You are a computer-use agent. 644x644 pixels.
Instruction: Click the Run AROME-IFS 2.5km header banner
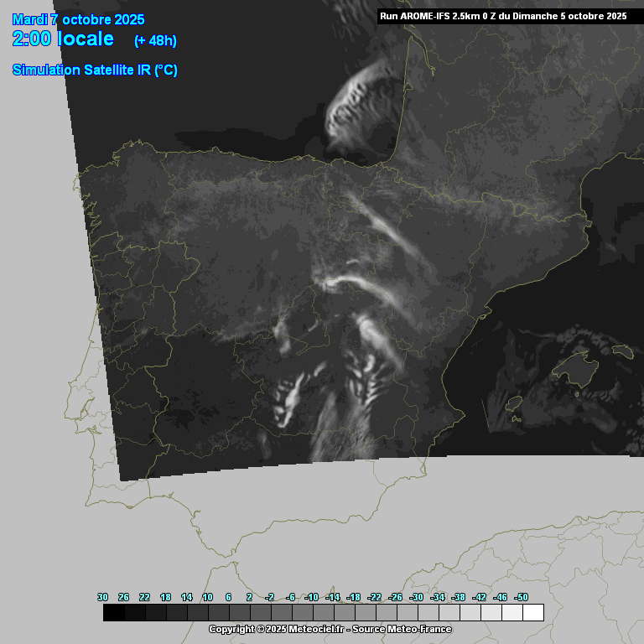(x=502, y=16)
